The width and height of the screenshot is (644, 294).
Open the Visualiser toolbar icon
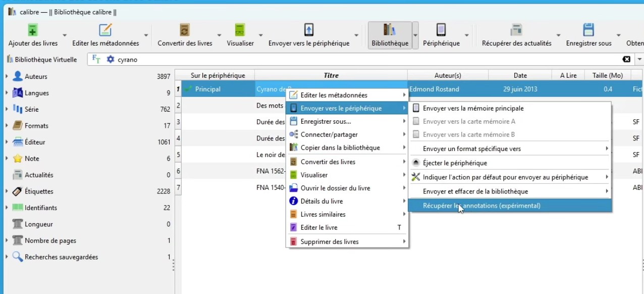point(240,30)
